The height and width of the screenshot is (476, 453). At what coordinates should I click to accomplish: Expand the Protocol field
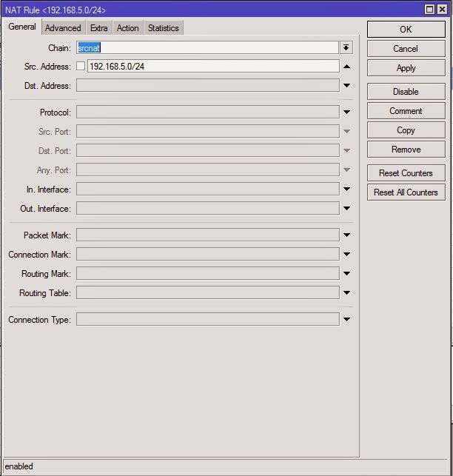[346, 112]
